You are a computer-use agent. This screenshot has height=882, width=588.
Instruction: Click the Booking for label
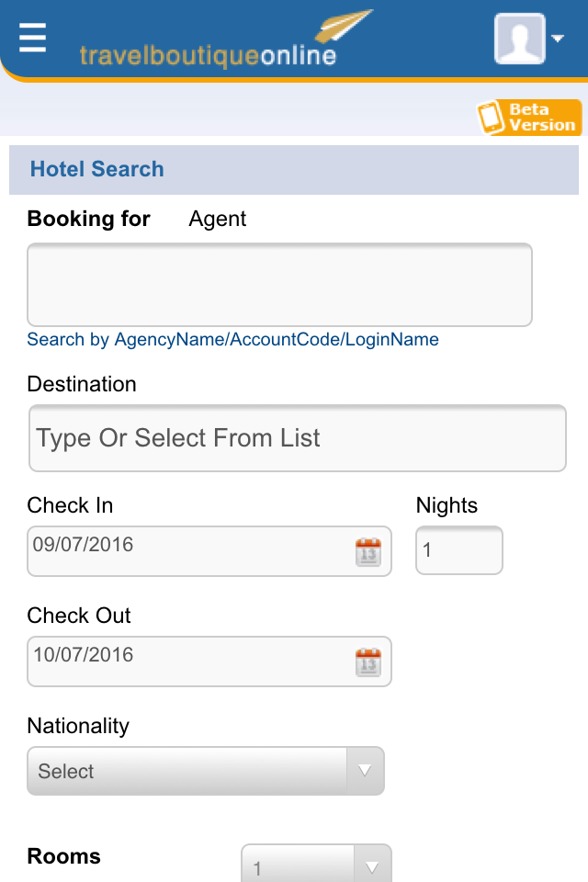89,219
